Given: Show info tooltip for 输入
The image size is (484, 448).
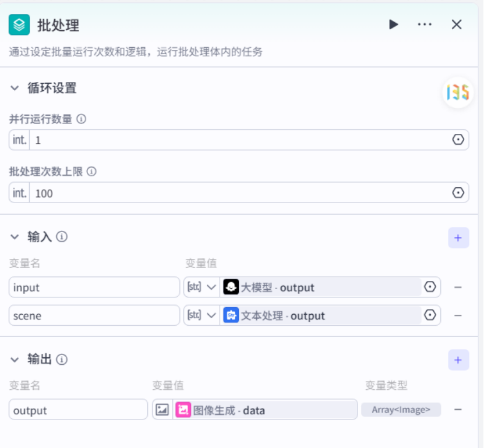Looking at the screenshot, I should coord(62,237).
